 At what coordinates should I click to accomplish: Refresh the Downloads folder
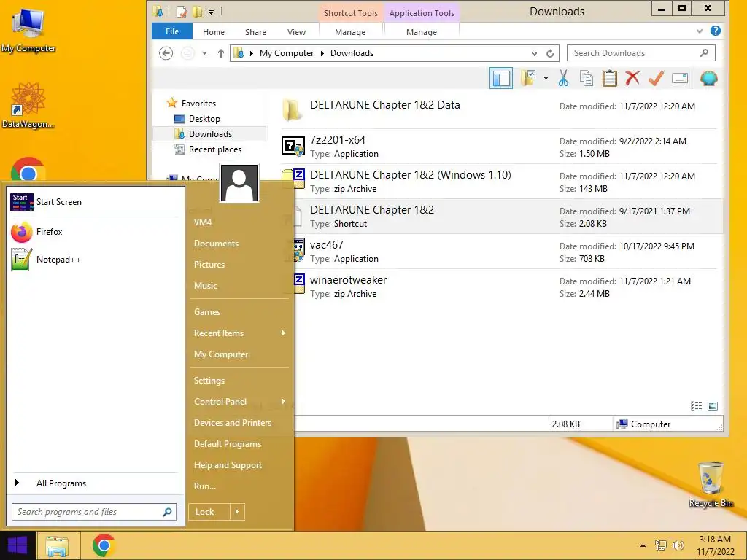550,53
